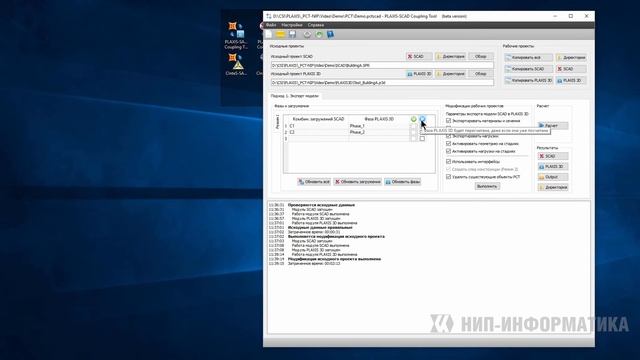Open SCAD from the Исходный проект SCAD row
Viewport: 640px width, 360px height.
click(419, 56)
